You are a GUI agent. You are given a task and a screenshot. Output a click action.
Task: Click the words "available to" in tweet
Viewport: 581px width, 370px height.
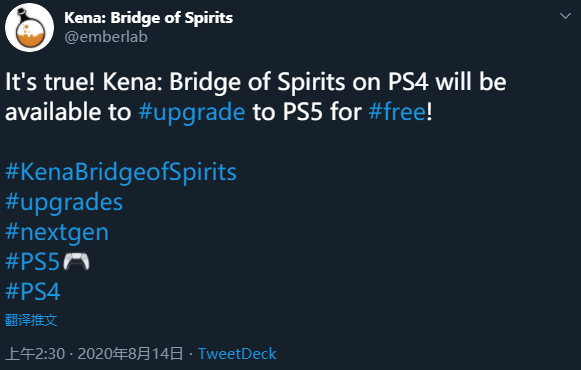pyautogui.click(x=68, y=112)
